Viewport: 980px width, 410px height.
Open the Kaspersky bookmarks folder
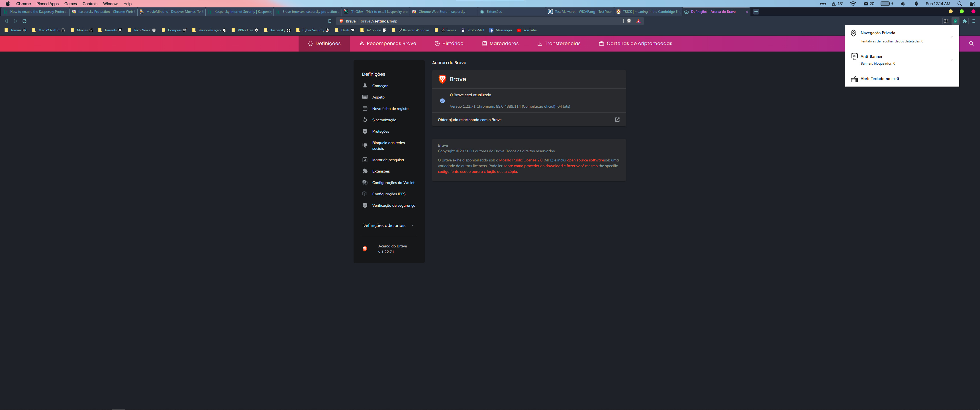point(277,30)
